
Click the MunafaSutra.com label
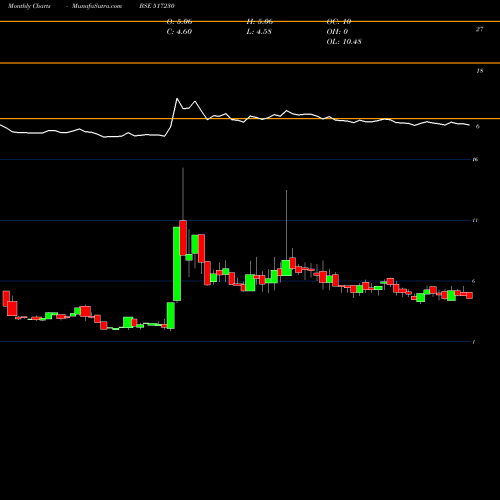97,6
